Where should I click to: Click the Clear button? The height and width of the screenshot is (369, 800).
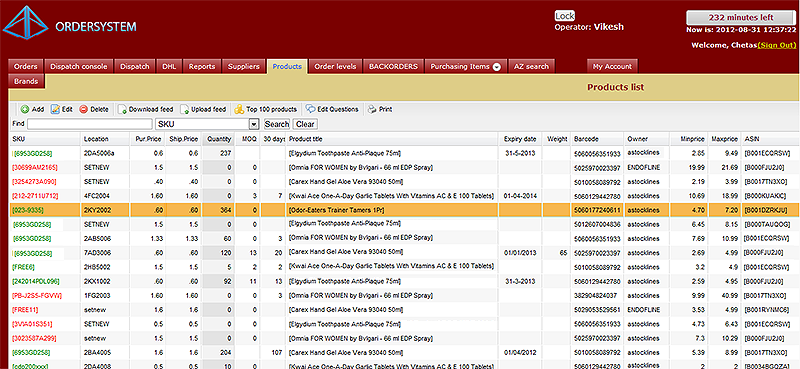point(305,124)
